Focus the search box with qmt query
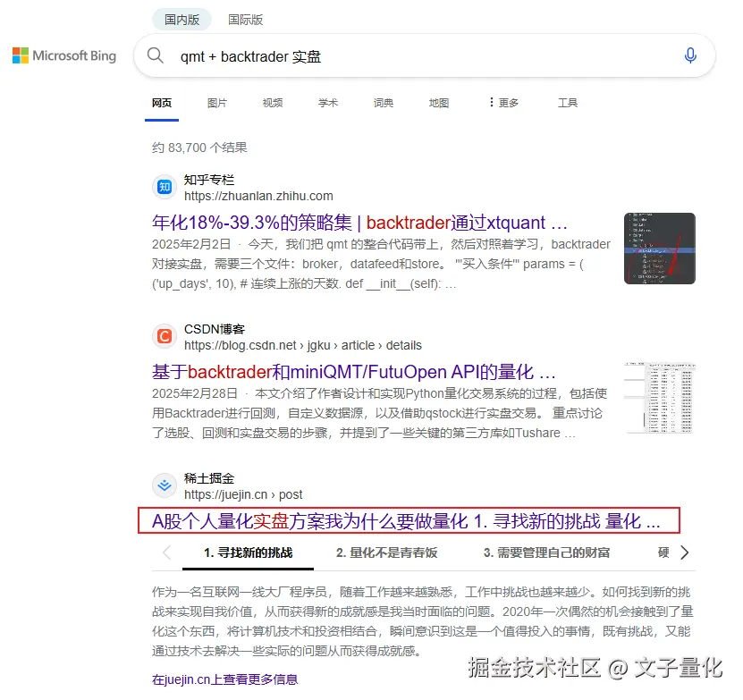Viewport: 743px width, 700px height. tap(425, 56)
